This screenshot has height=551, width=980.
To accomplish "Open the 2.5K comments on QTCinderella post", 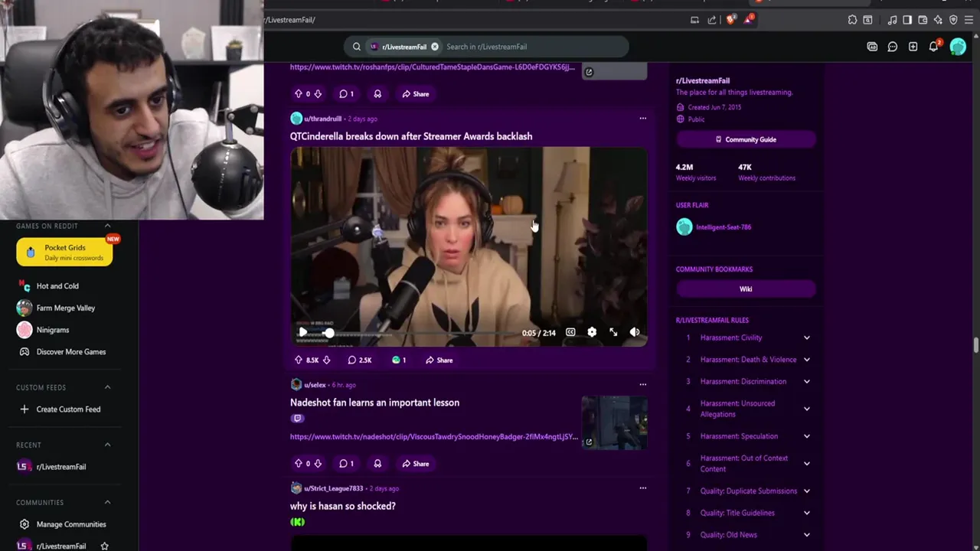I will click(360, 360).
